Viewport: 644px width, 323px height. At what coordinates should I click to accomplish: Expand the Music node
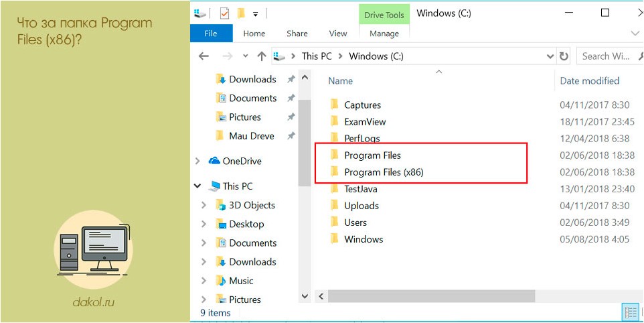(x=204, y=281)
